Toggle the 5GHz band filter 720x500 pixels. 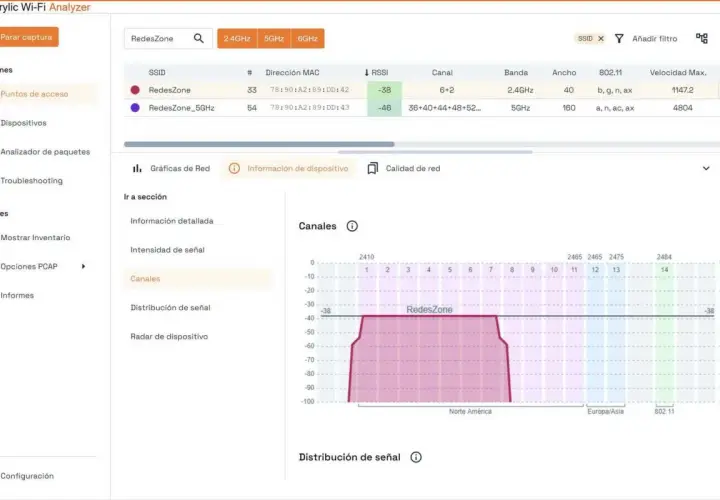(x=274, y=39)
